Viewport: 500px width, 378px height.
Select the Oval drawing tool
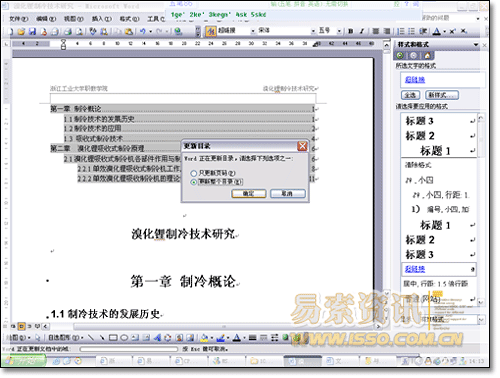124,338
